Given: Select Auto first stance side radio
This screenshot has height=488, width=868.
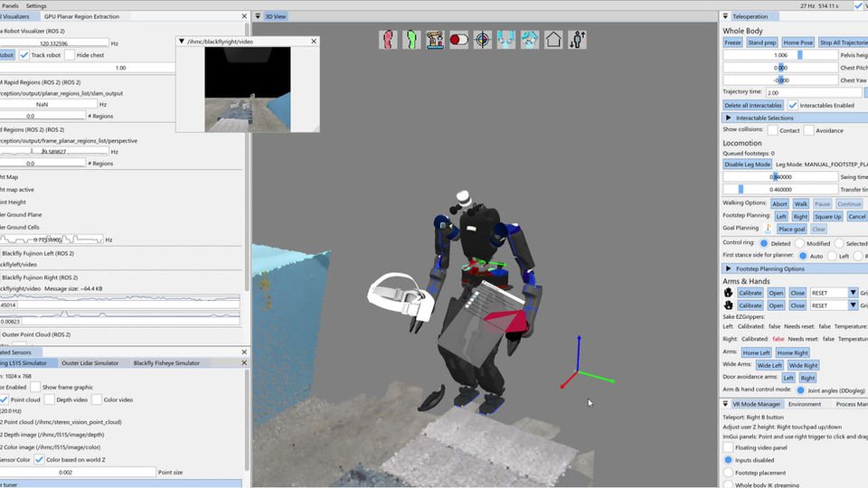Looking at the screenshot, I should coord(803,256).
